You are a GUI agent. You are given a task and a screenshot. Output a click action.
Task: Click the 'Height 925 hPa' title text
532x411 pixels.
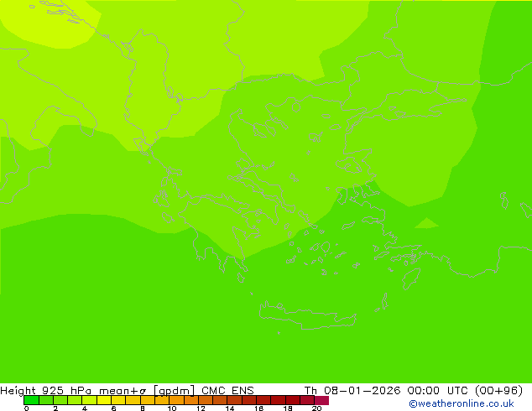[46, 391]
